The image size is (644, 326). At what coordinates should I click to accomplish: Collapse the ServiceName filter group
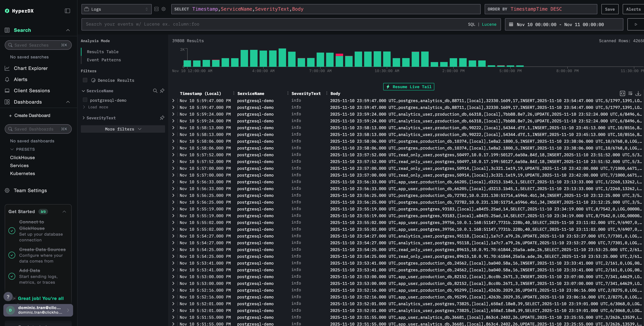(84, 91)
